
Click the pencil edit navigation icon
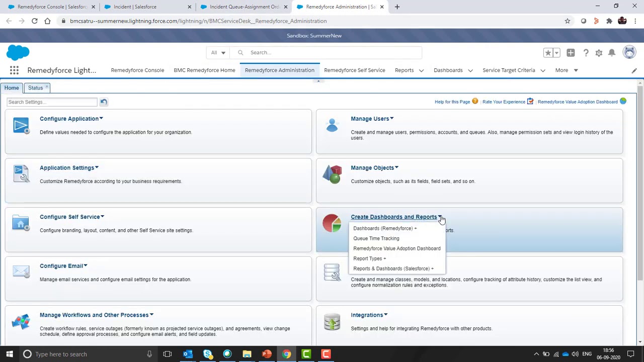click(634, 70)
